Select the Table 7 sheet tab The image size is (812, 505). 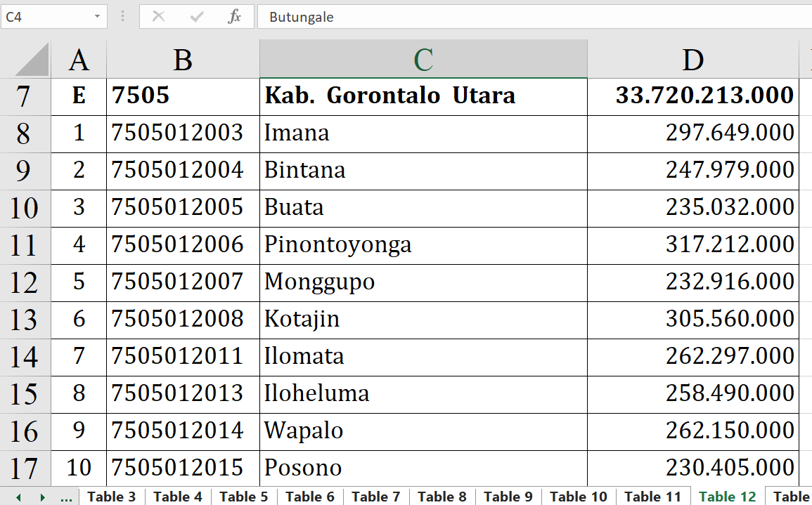tap(375, 497)
